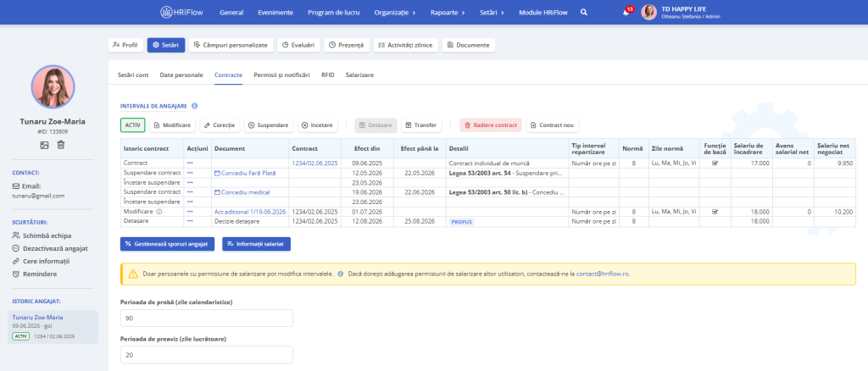
Task: Click Gestionează sporuri angajat button
Action: tap(167, 244)
